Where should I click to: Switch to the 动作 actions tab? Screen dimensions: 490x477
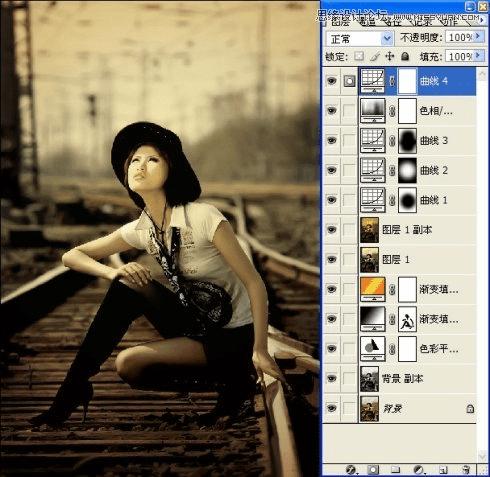point(449,22)
